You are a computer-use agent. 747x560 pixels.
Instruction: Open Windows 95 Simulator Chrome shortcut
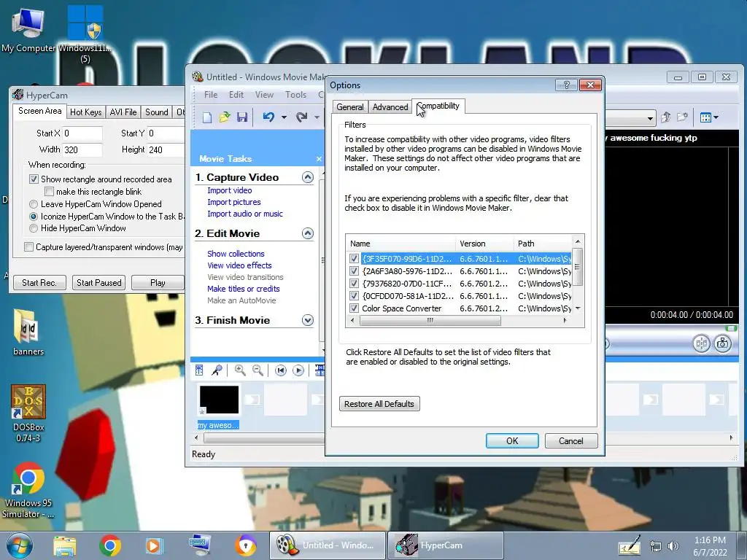coord(28,490)
